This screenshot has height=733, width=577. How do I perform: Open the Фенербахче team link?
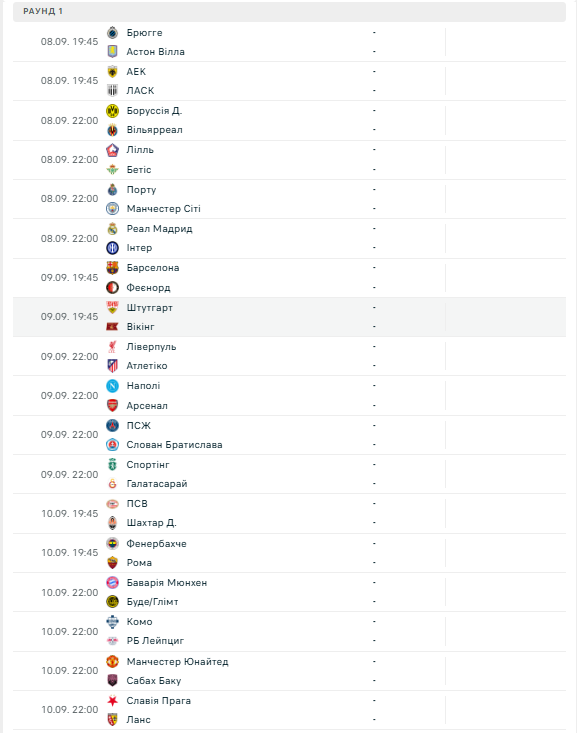[x=157, y=544]
